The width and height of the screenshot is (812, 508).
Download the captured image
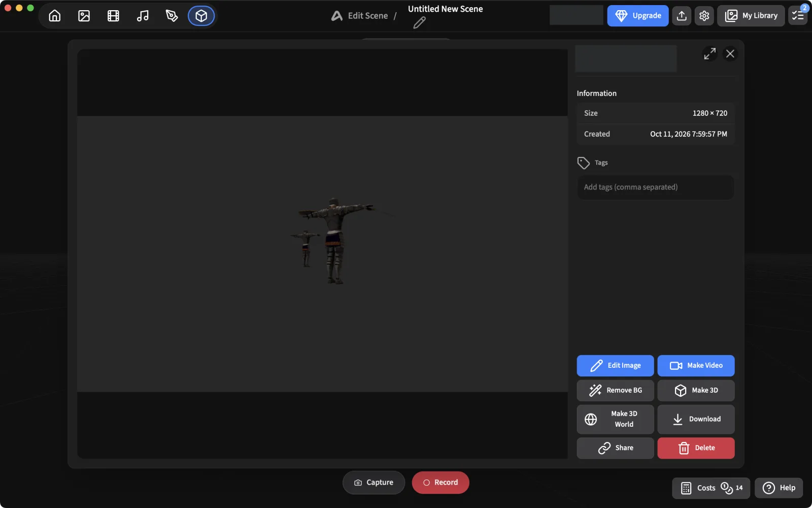(x=696, y=419)
